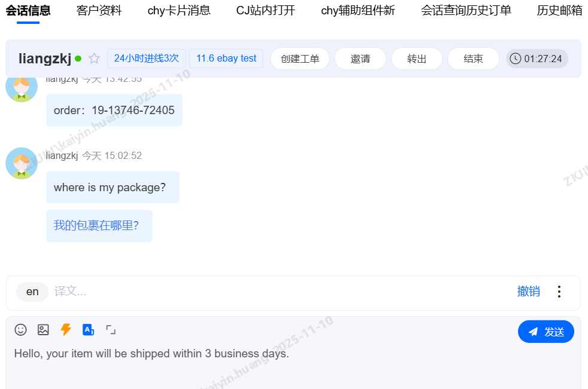Click the session timer clock icon
The width and height of the screenshot is (588, 389).
tap(515, 59)
